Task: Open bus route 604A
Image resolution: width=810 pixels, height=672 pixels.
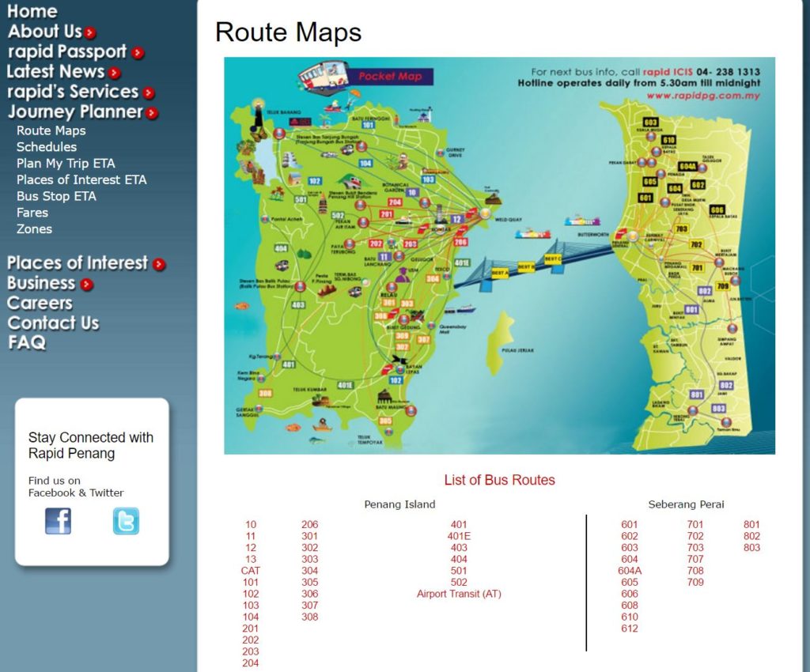Action: [x=630, y=571]
